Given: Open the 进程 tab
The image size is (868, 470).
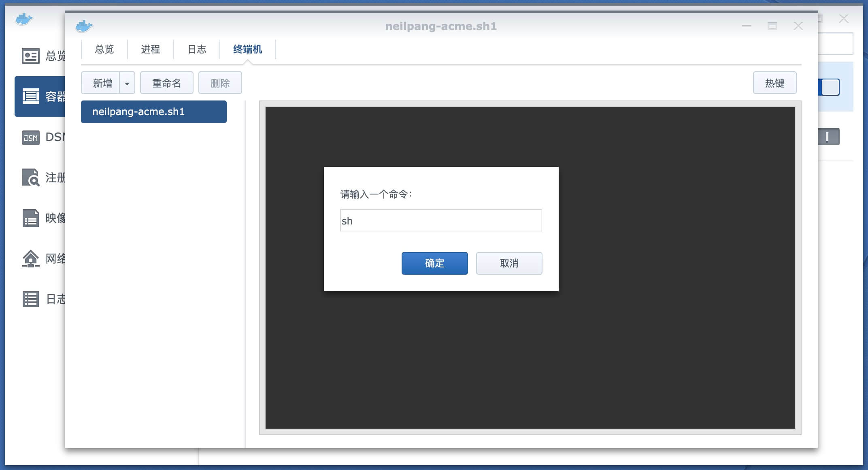Looking at the screenshot, I should pyautogui.click(x=151, y=49).
